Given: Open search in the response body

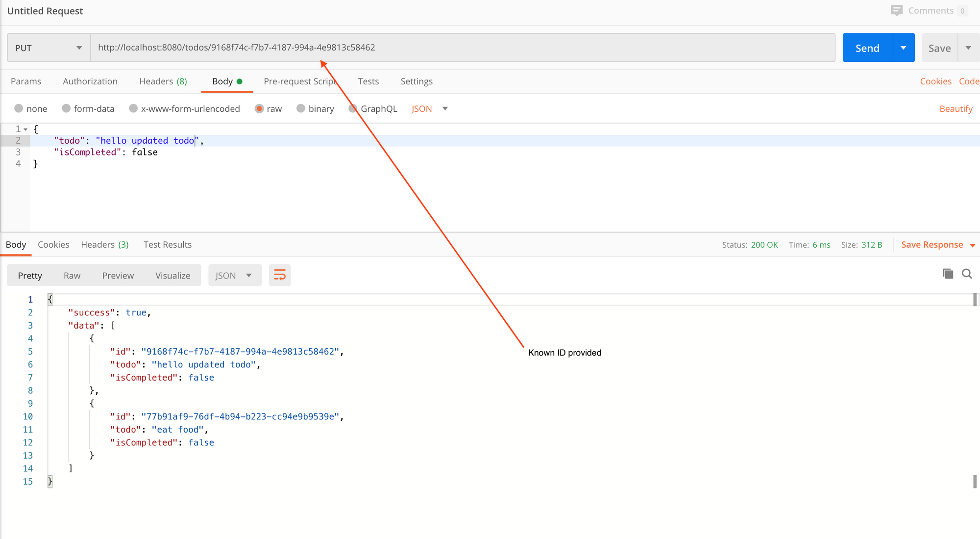Looking at the screenshot, I should [x=967, y=274].
